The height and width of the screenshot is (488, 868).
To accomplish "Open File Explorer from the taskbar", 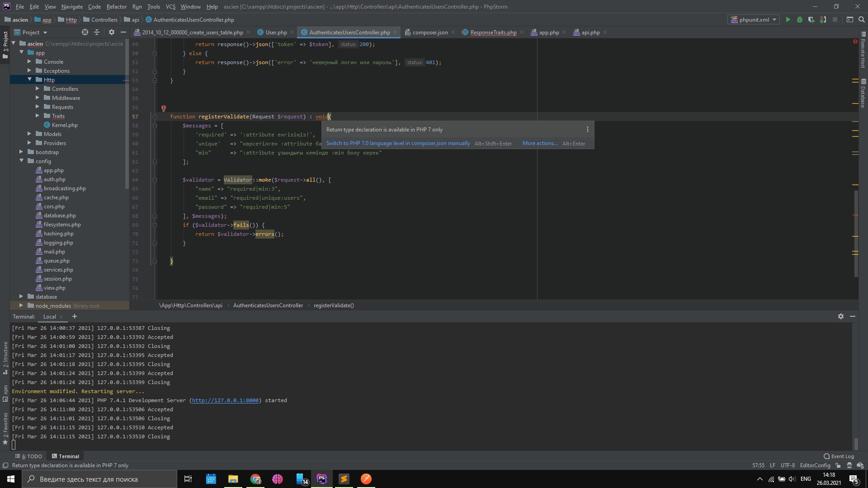I will (x=233, y=479).
